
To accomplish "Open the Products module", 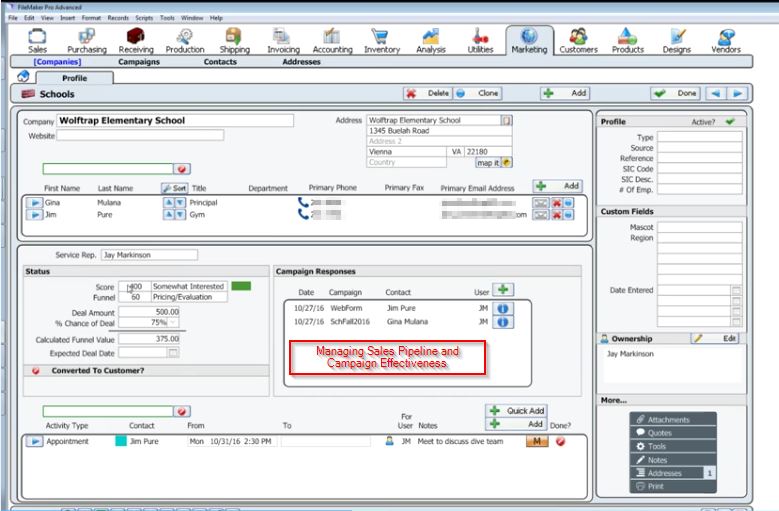I will click(627, 41).
